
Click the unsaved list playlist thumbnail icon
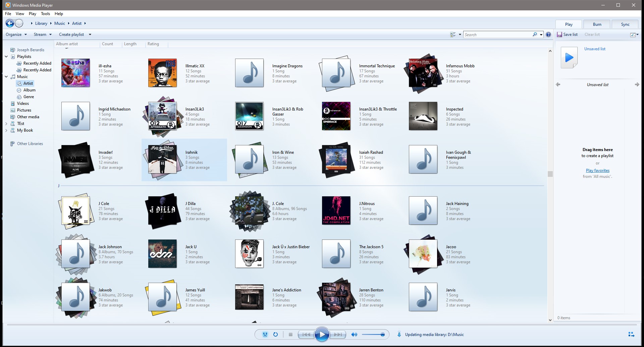[569, 58]
